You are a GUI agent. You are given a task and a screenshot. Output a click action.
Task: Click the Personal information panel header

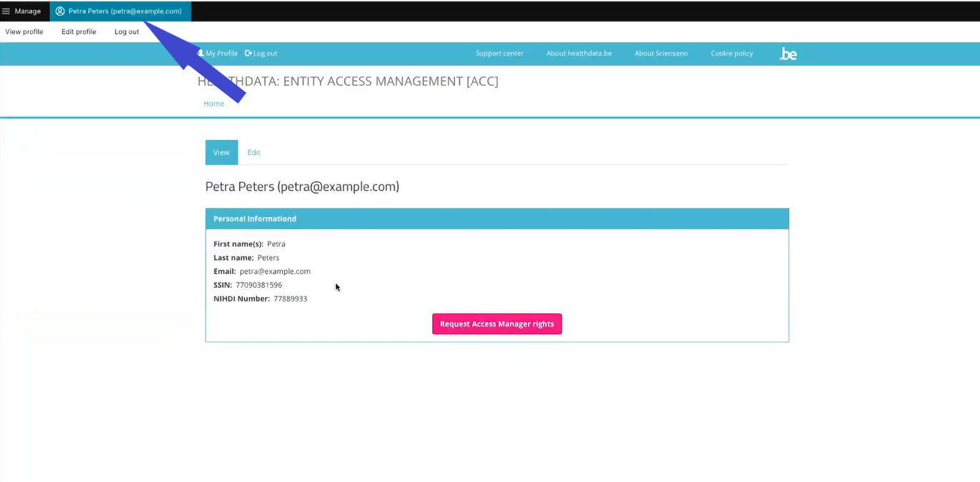point(496,219)
